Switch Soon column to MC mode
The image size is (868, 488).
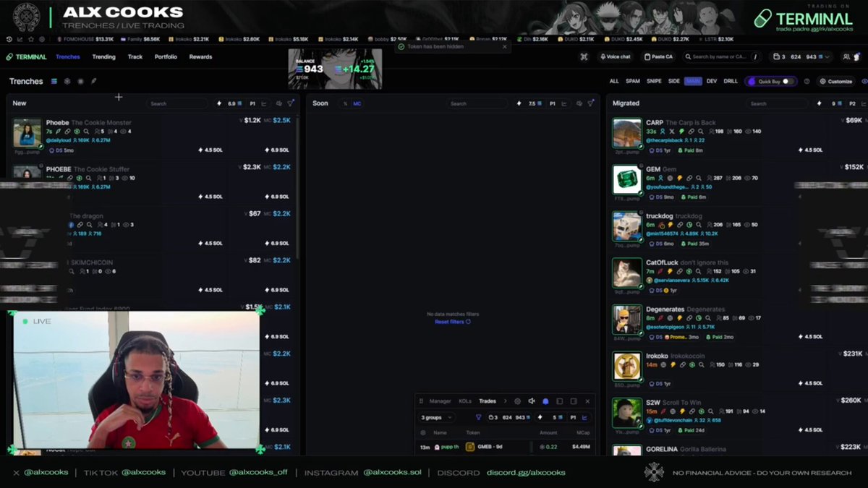tap(357, 103)
